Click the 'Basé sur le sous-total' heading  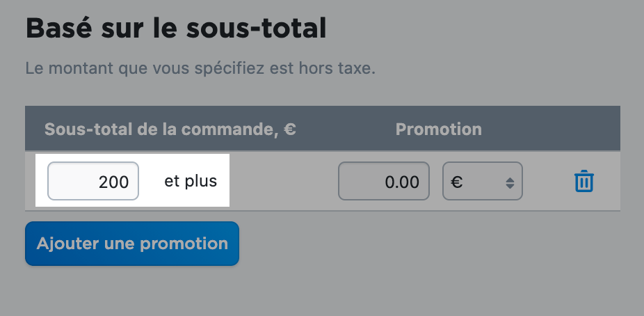176,28
